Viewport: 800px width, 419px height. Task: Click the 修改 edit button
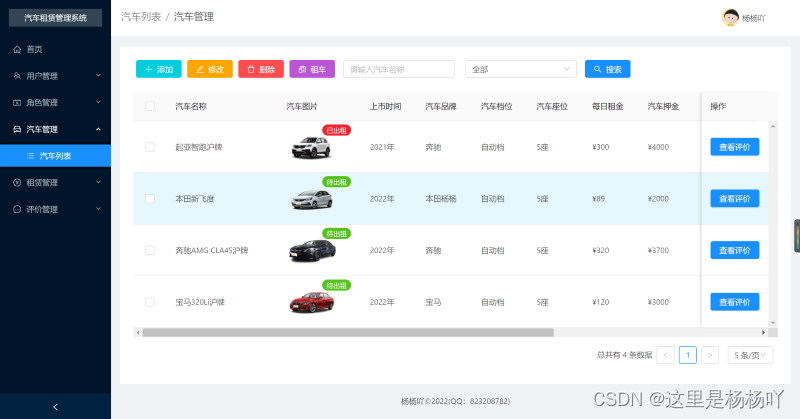point(210,69)
